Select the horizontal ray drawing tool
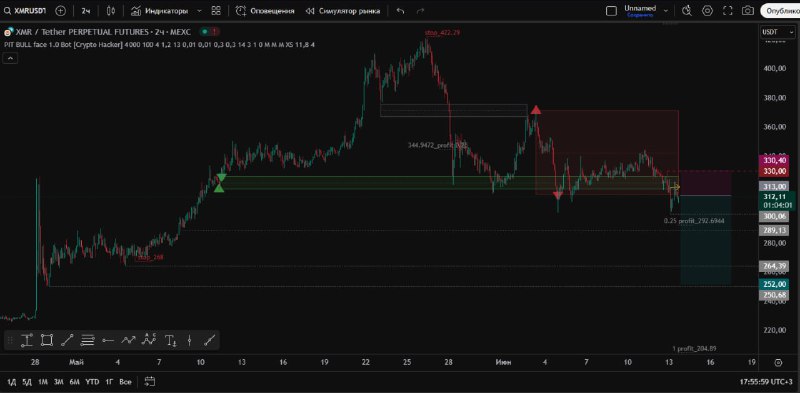800x393 pixels. (x=108, y=340)
